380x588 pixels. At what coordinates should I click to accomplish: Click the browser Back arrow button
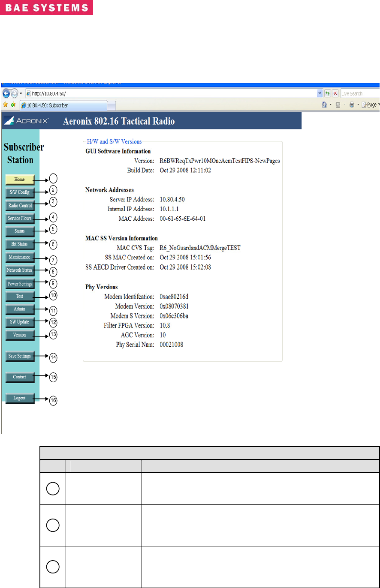[x=6, y=93]
